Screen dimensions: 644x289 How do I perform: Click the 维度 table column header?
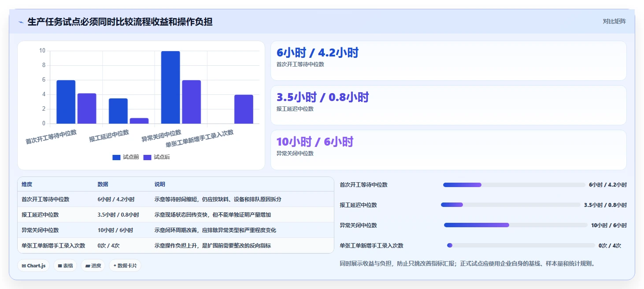pos(27,184)
